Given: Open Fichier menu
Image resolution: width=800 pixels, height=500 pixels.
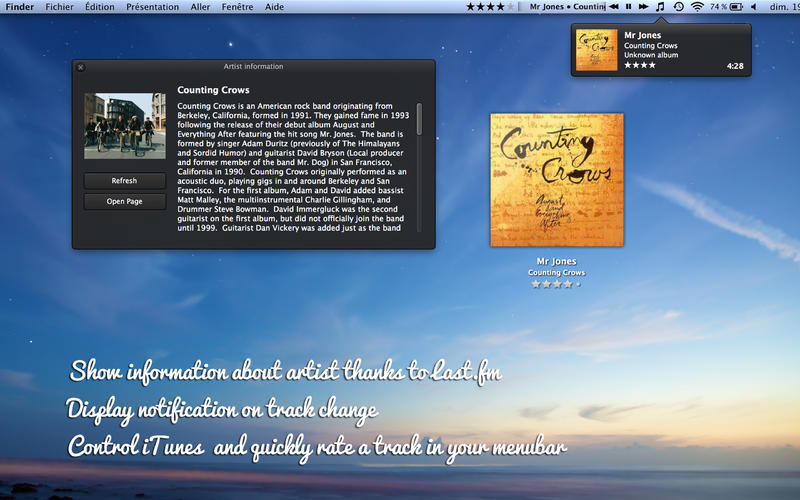Looking at the screenshot, I should 59,7.
